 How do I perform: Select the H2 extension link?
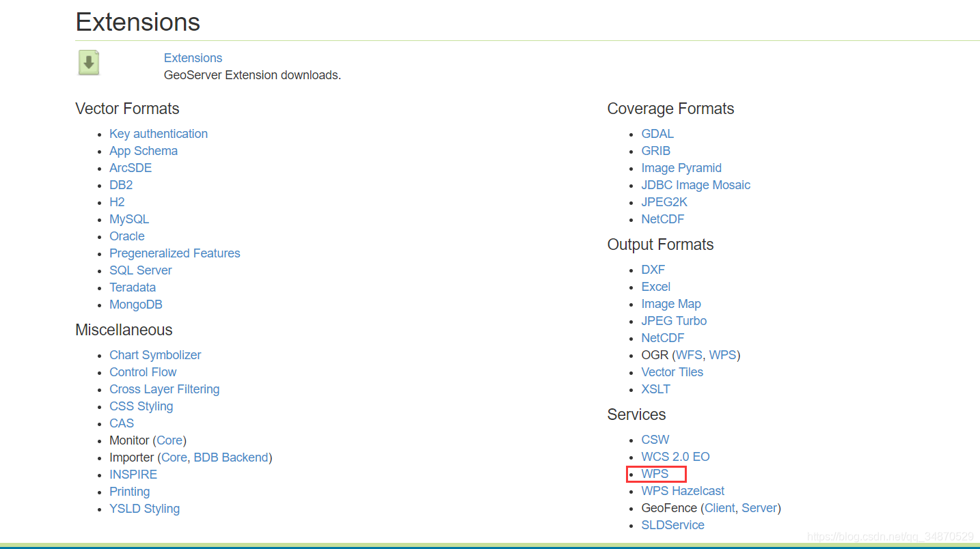pos(117,202)
